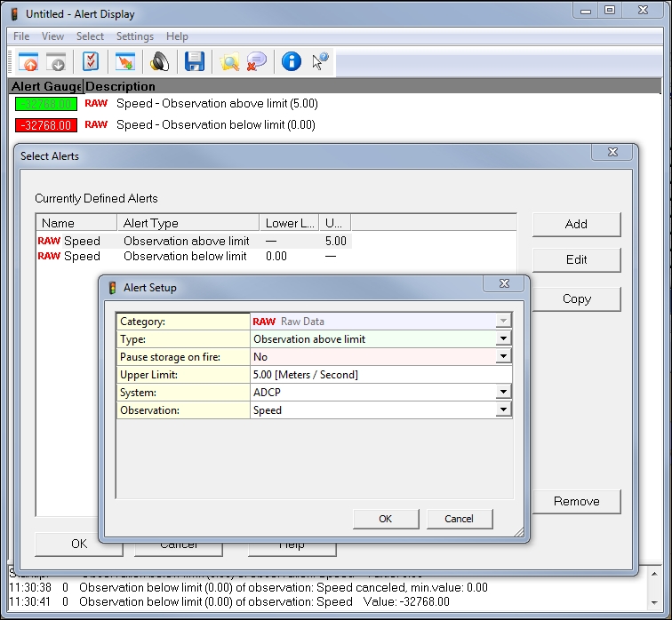Open the blue info icon
This screenshot has height=620, width=672.
click(x=291, y=62)
